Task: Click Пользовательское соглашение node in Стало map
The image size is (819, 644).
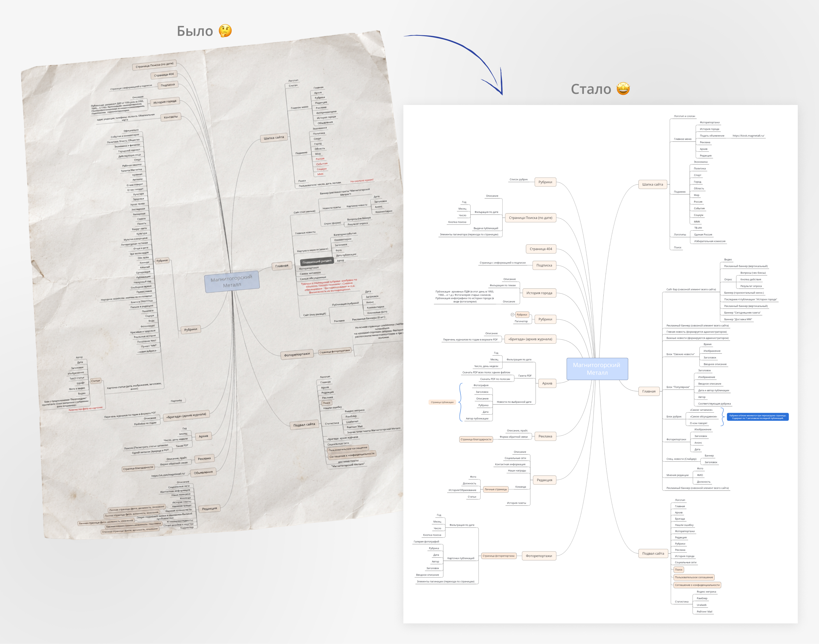Action: click(x=694, y=577)
